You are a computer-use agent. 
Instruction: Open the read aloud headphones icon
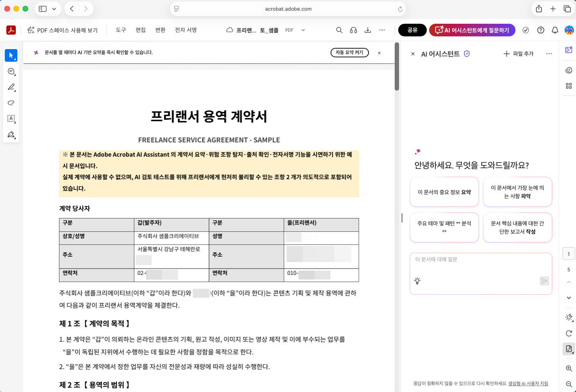tap(354, 30)
